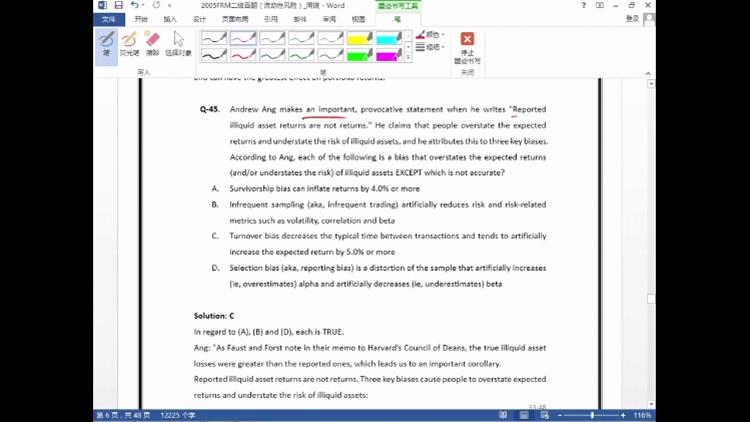The width and height of the screenshot is (750, 422).
Task: Switch to the 页面布局 layout tab
Action: [235, 19]
